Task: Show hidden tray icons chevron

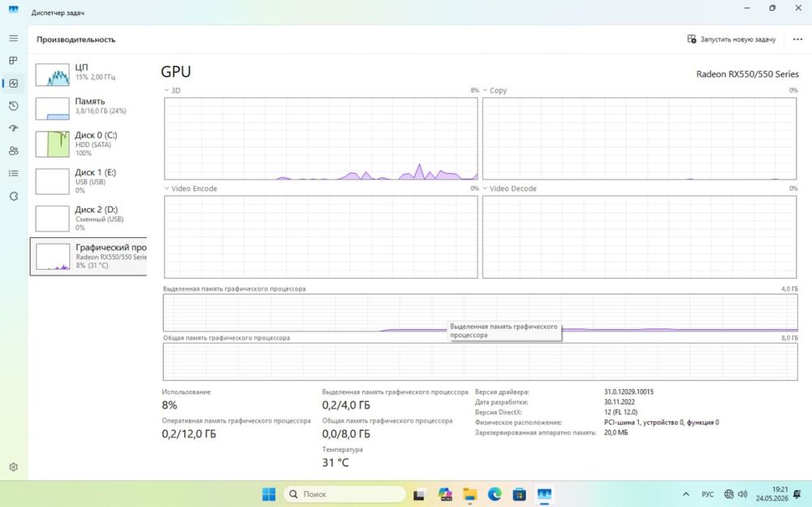Action: tap(686, 494)
